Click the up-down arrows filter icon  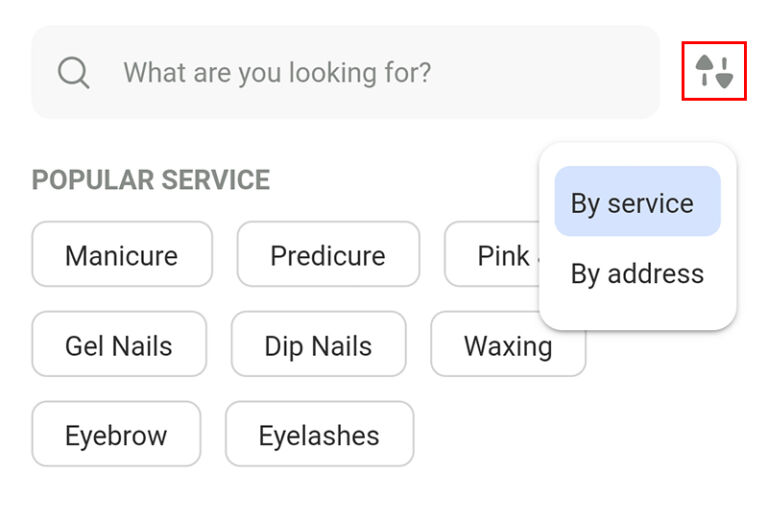714,71
